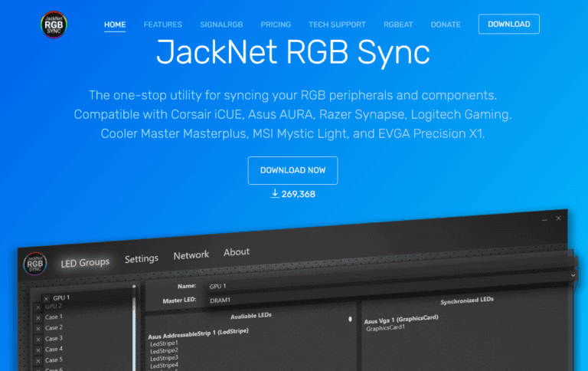Select Case 3 in the groups list

(54, 338)
